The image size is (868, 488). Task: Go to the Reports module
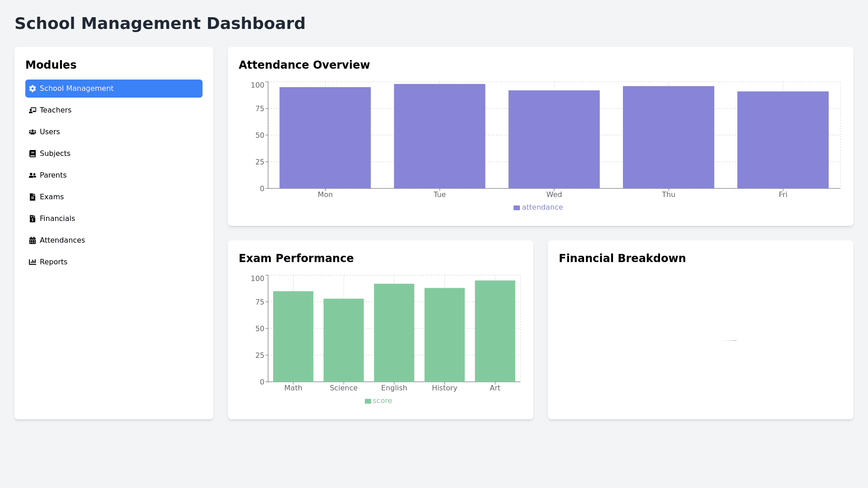pos(53,262)
